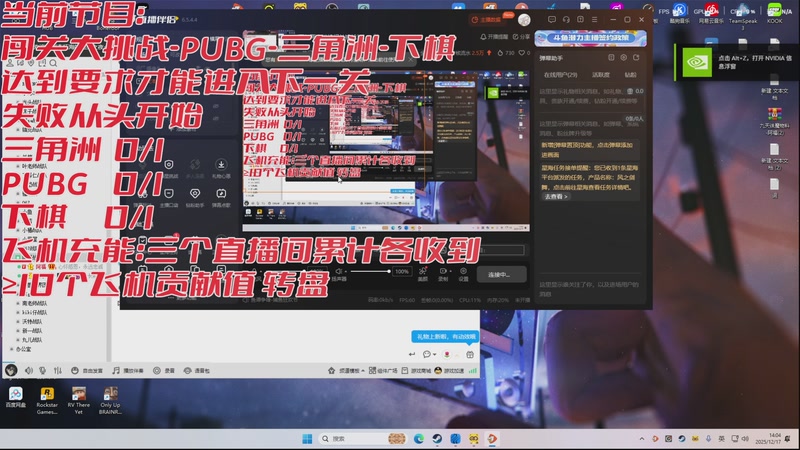Pop out the 弹幕助手 panel
800x450 pixels.
click(636, 58)
